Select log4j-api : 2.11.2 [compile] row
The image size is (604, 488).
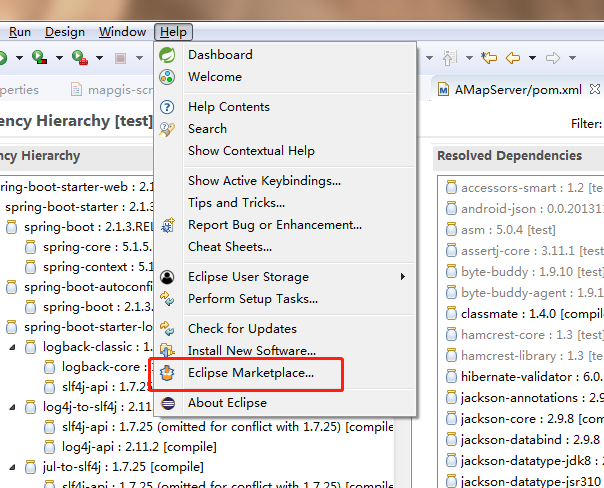(x=130, y=447)
